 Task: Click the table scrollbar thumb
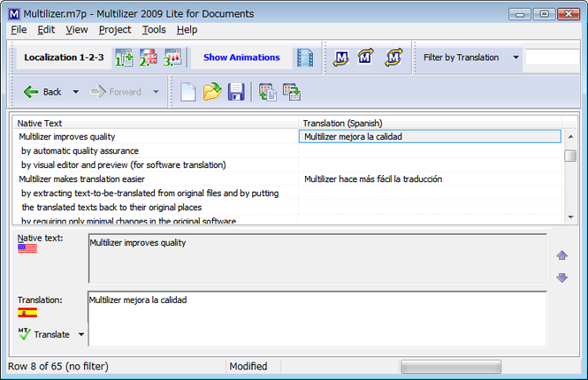570,156
